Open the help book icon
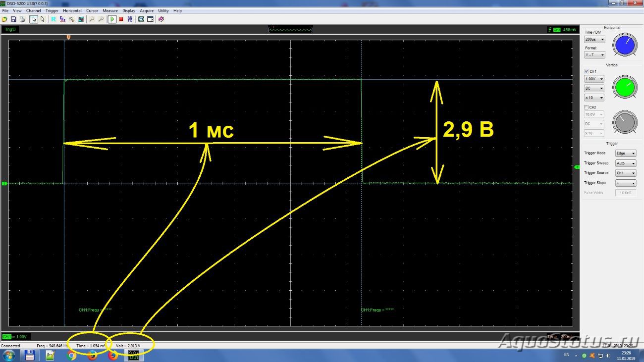Screen dimensions: 644x362 pos(161,19)
